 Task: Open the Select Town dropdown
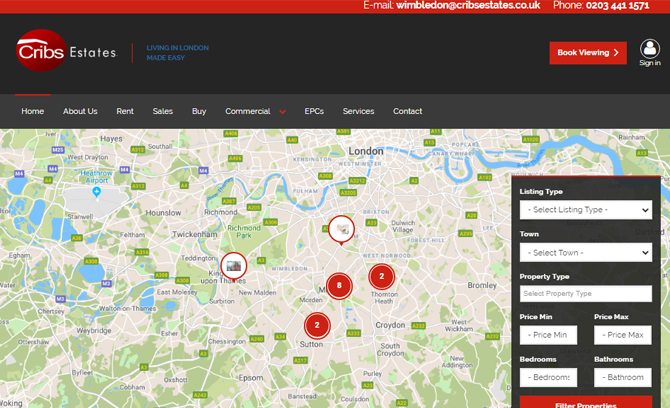[x=586, y=252]
